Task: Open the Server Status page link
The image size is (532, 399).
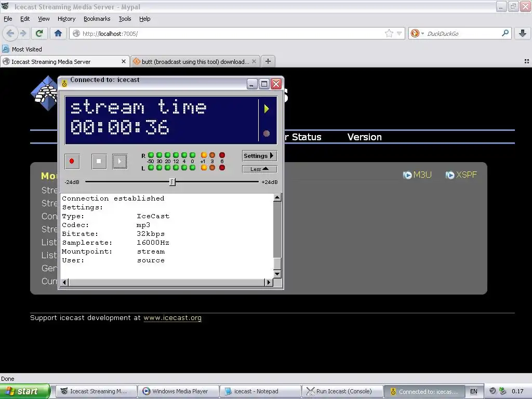Action: pos(303,137)
